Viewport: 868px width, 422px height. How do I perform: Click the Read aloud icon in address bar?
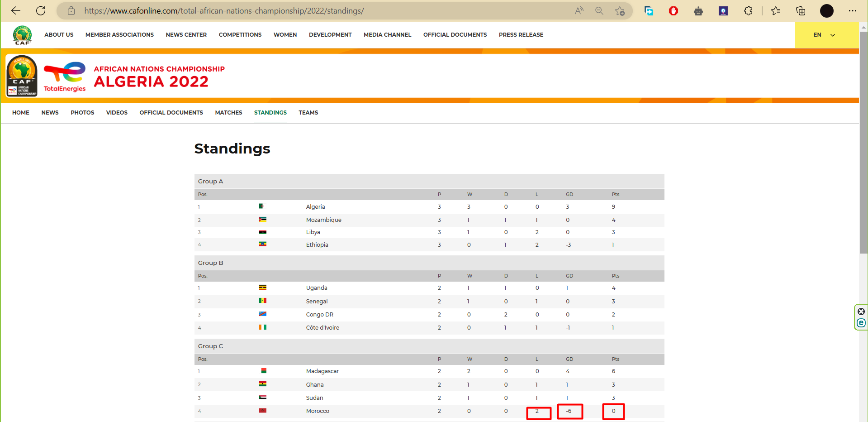[x=579, y=11]
